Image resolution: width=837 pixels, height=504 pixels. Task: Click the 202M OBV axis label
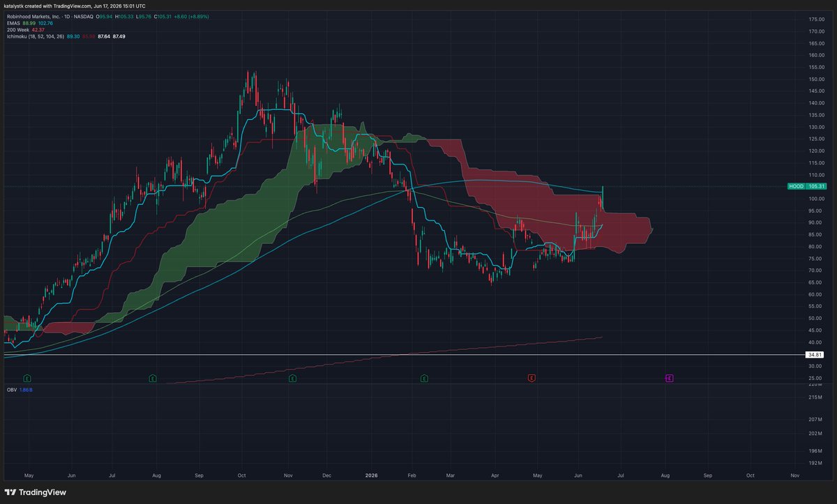point(815,434)
